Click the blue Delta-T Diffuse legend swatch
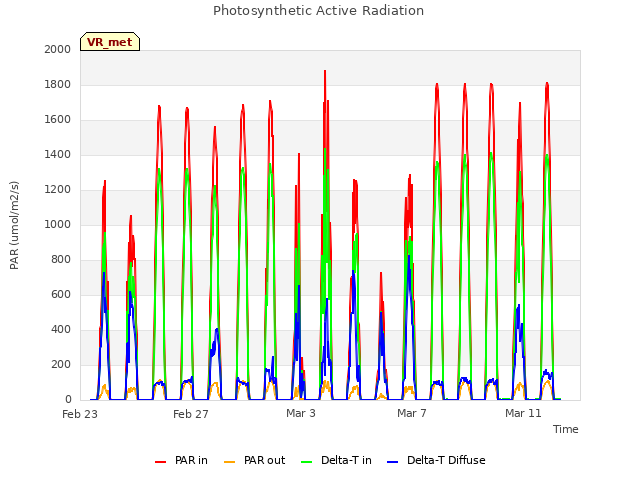The height and width of the screenshot is (480, 640). (x=392, y=462)
